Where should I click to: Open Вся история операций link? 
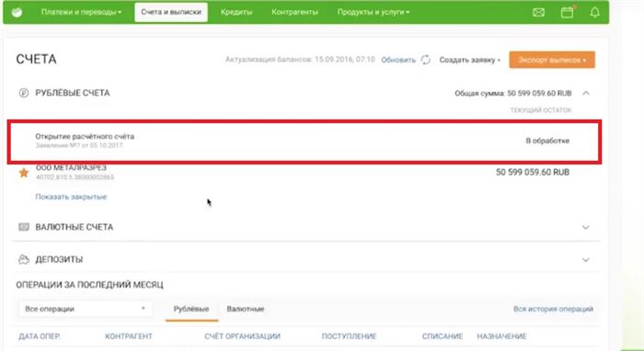pos(553,309)
